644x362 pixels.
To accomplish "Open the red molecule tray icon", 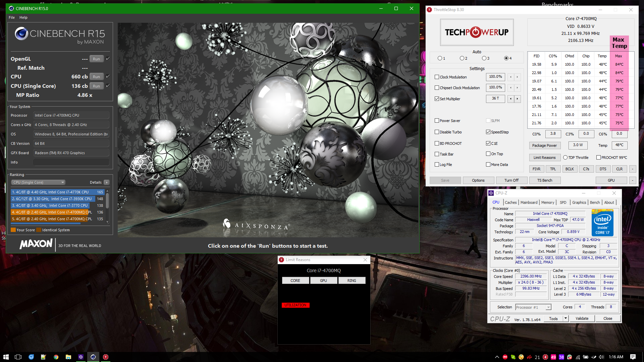I will [529, 357].
